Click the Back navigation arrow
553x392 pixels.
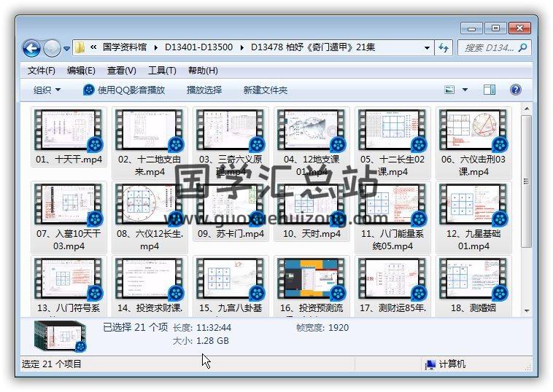point(32,48)
